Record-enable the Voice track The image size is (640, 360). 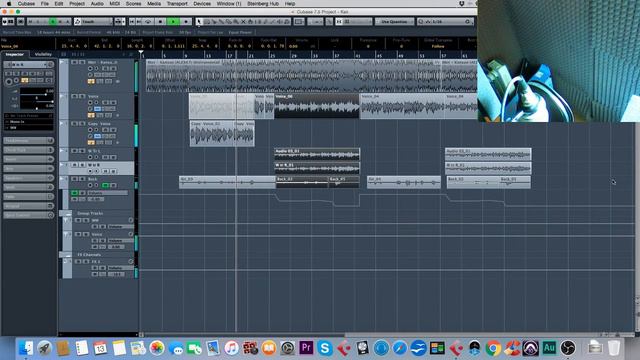pyautogui.click(x=90, y=102)
